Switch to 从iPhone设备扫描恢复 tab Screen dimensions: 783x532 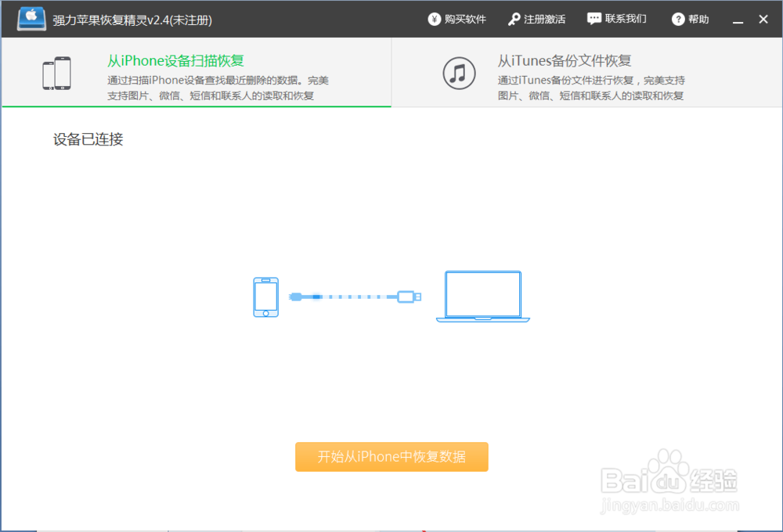tap(197, 73)
